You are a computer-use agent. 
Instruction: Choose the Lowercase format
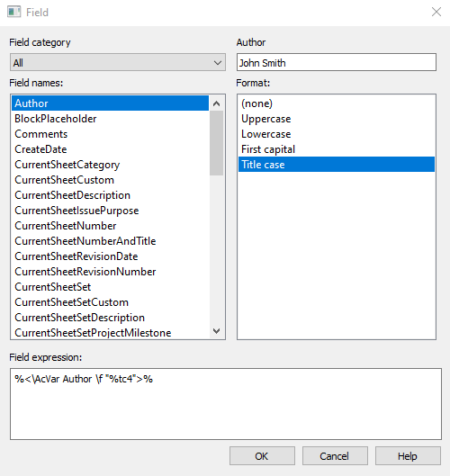pos(337,134)
